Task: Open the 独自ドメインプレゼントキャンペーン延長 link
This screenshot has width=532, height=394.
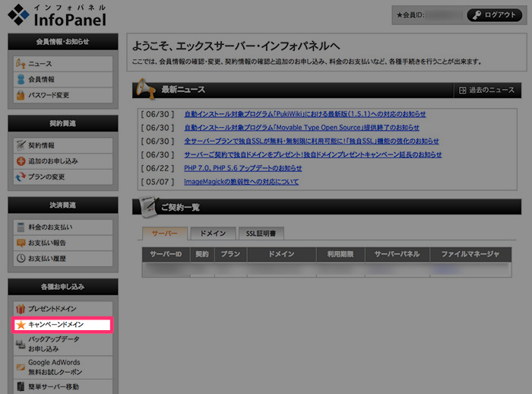Action: (313, 155)
